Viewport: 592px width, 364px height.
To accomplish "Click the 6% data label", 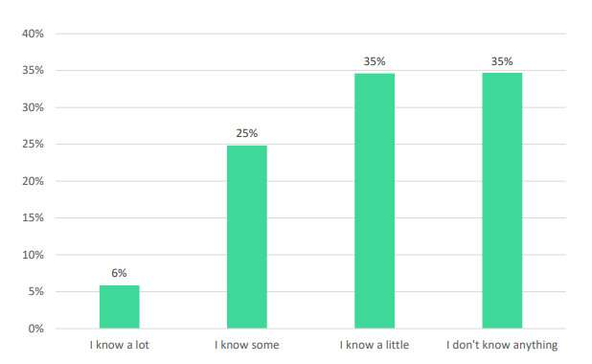I will (x=120, y=273).
